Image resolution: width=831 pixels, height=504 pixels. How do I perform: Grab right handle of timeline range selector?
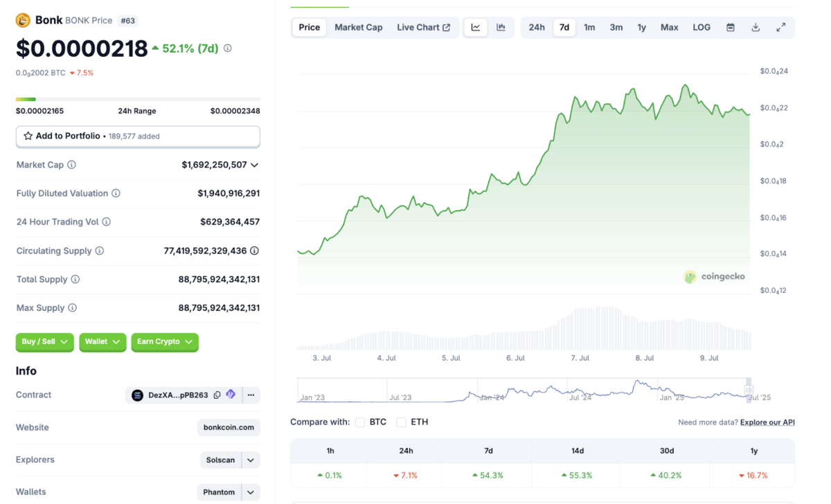coord(748,389)
